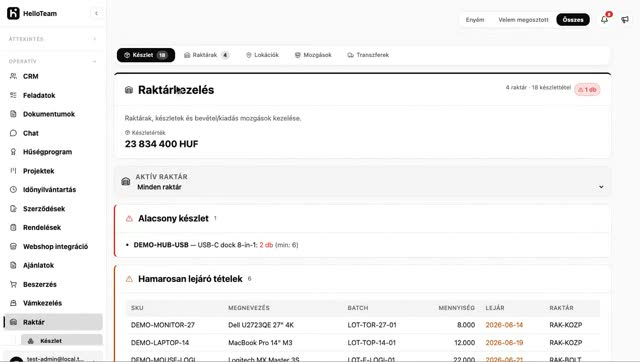Switch to the Lokációk tab

click(x=262, y=55)
